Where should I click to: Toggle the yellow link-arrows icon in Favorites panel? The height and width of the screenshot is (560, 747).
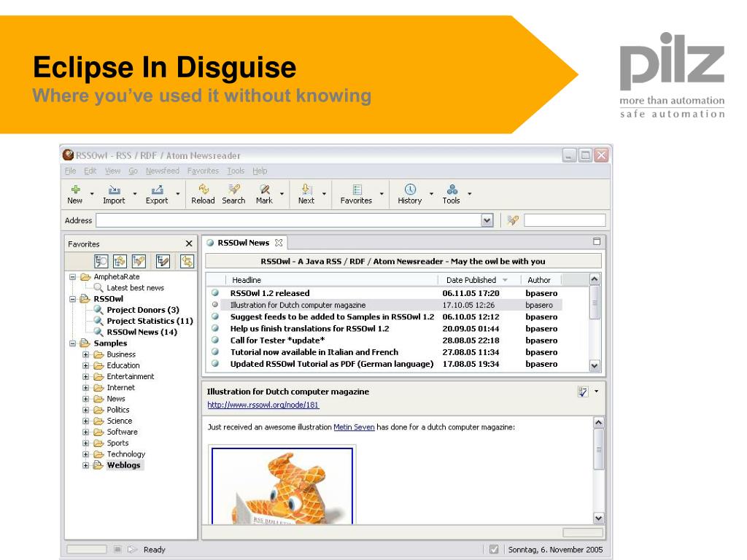point(187,261)
